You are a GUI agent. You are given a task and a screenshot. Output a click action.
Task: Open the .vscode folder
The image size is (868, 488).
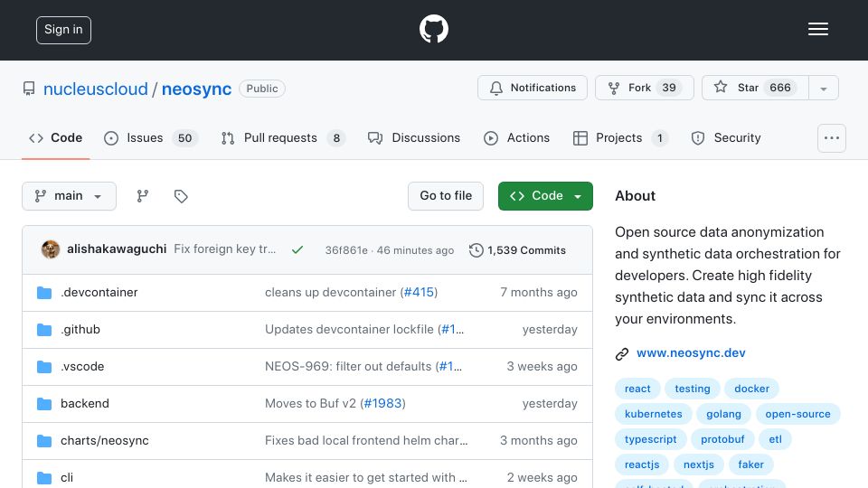tap(82, 366)
